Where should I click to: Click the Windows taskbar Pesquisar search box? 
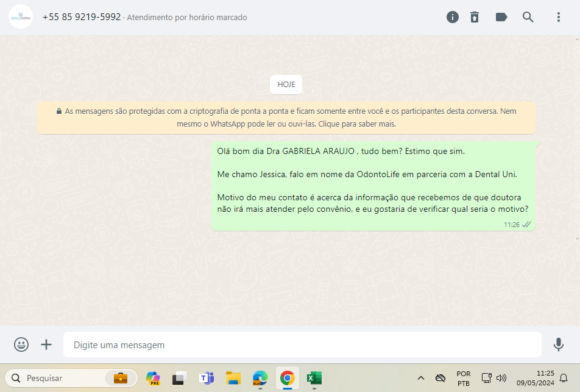pyautogui.click(x=71, y=378)
